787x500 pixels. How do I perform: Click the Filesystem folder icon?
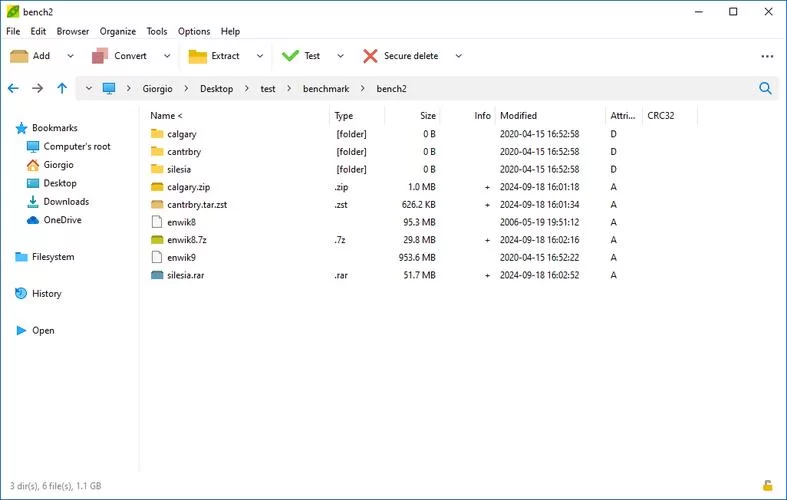pos(21,257)
